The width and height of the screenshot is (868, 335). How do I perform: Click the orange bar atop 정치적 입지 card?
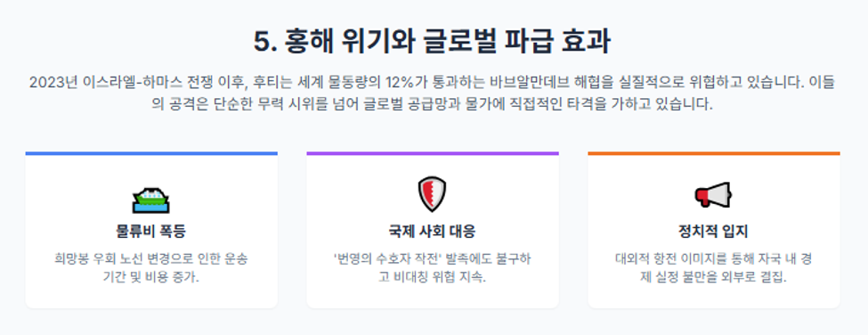(714, 153)
